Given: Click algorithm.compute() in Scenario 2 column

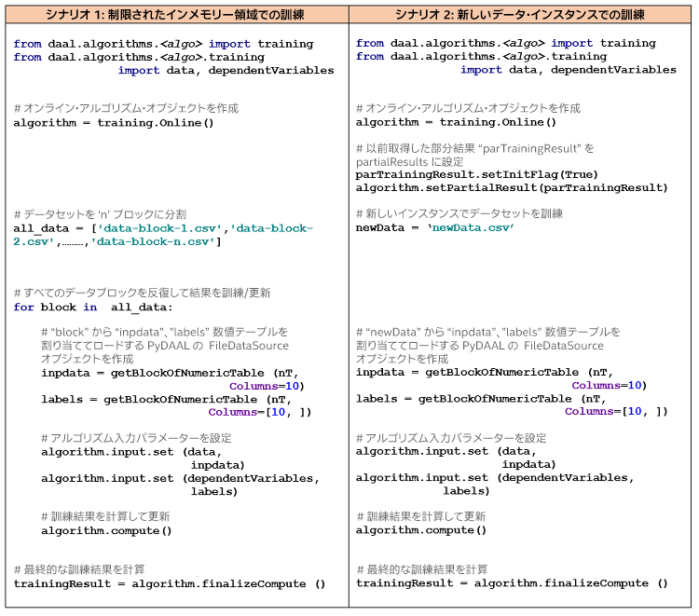Looking at the screenshot, I should (421, 530).
